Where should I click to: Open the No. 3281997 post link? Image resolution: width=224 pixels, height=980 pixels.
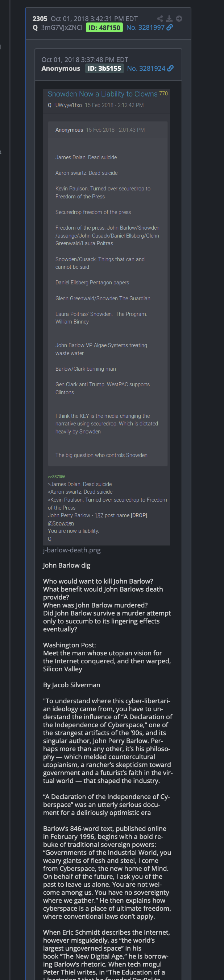click(x=145, y=28)
